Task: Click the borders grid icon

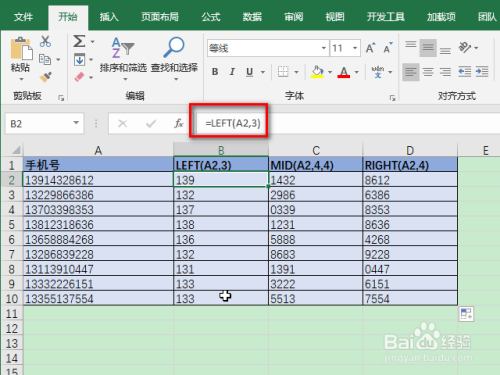Action: click(283, 72)
